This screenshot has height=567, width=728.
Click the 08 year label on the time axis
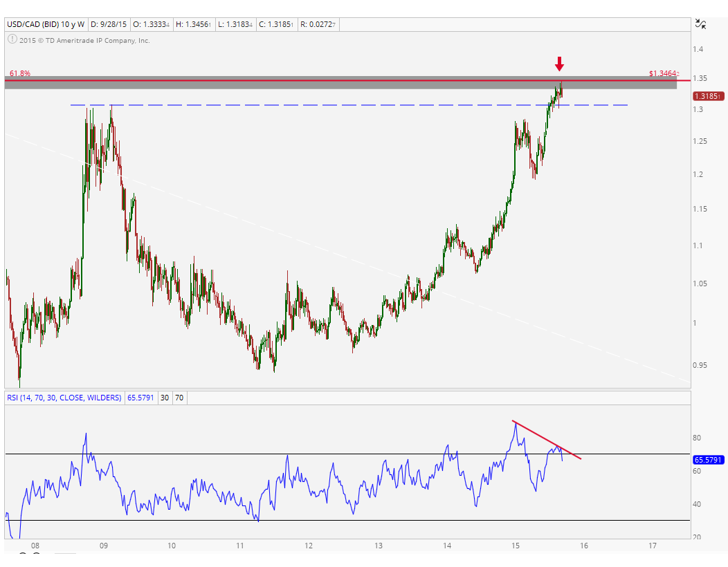click(35, 546)
